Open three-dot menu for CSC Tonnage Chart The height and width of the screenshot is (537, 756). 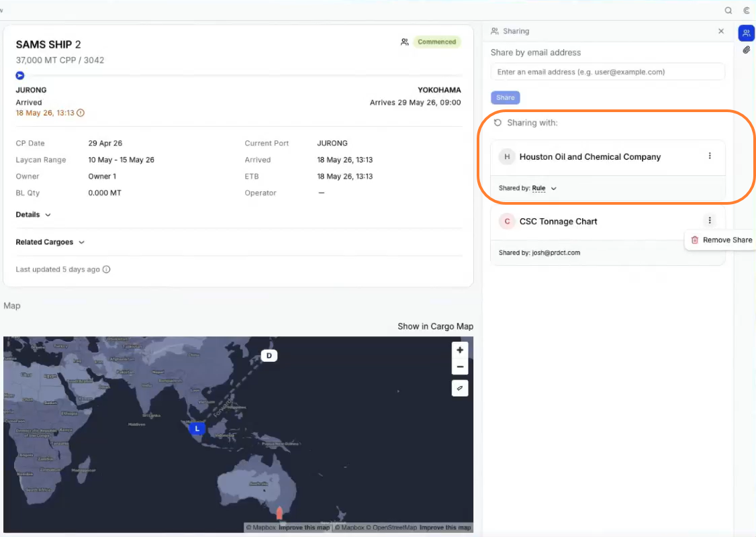click(x=709, y=220)
